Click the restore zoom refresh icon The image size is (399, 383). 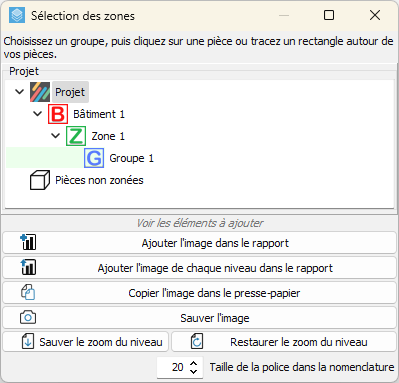pos(197,342)
